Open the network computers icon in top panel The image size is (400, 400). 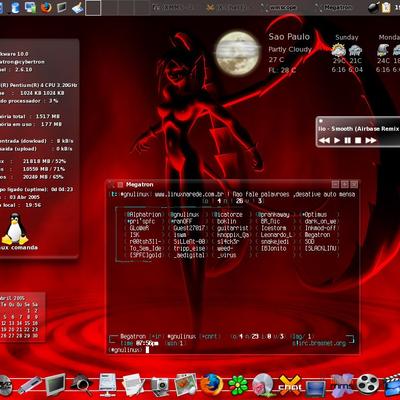[x=30, y=7]
